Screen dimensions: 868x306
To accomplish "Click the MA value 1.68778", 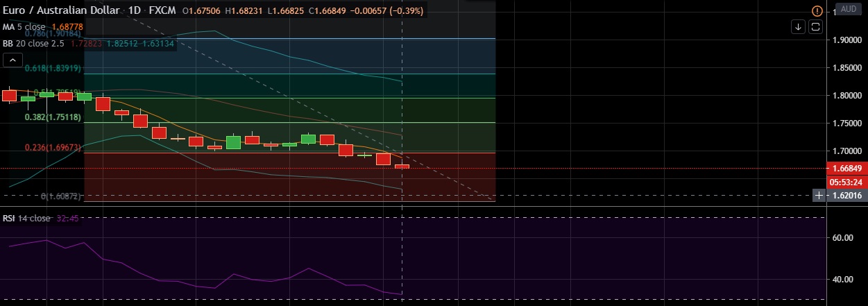I will pyautogui.click(x=68, y=28).
